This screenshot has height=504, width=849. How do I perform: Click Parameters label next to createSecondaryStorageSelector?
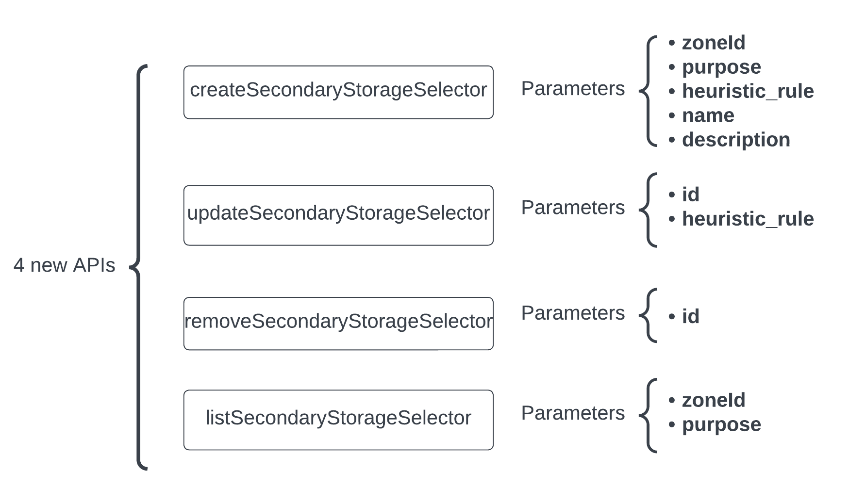pos(573,89)
